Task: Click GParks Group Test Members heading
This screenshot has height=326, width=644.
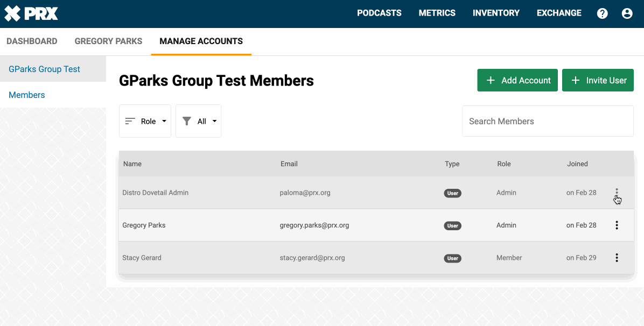Action: tap(216, 81)
